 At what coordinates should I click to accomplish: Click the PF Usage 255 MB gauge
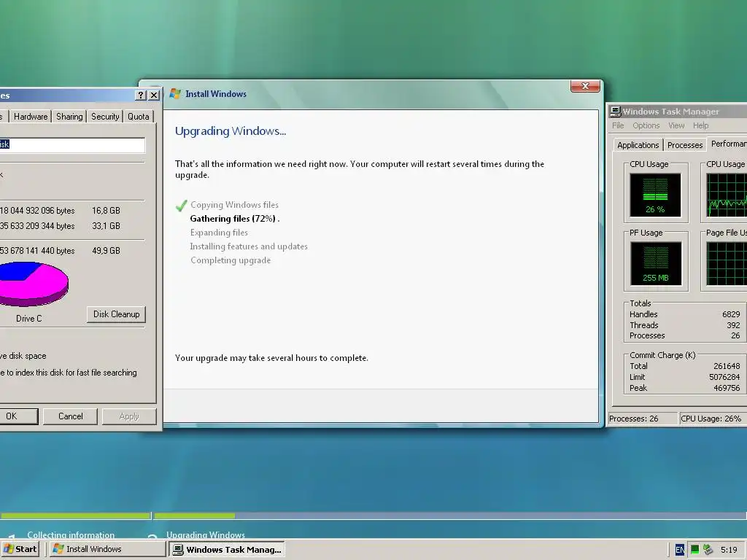[x=656, y=263]
